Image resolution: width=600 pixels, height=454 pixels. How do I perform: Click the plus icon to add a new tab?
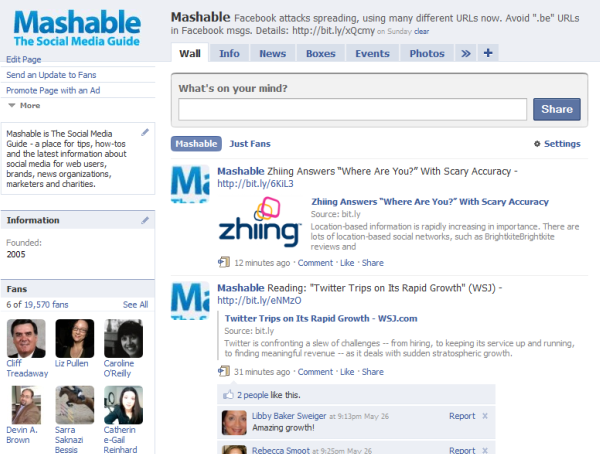(488, 53)
